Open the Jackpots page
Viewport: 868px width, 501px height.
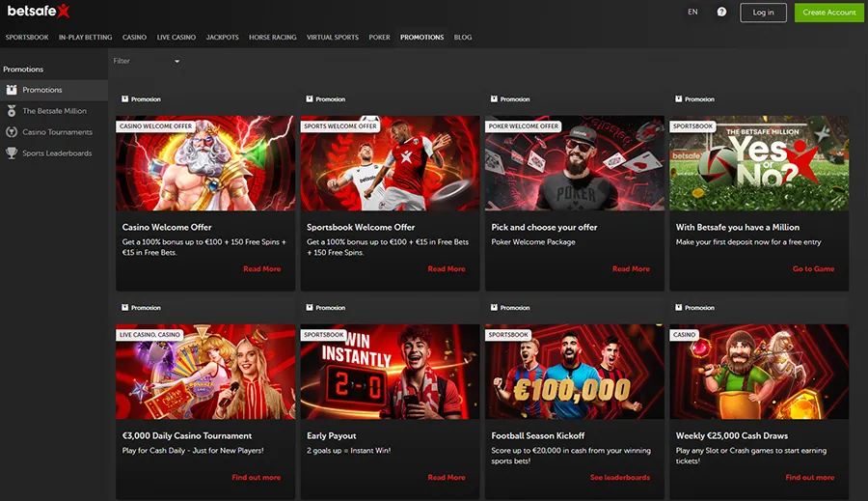pyautogui.click(x=222, y=37)
